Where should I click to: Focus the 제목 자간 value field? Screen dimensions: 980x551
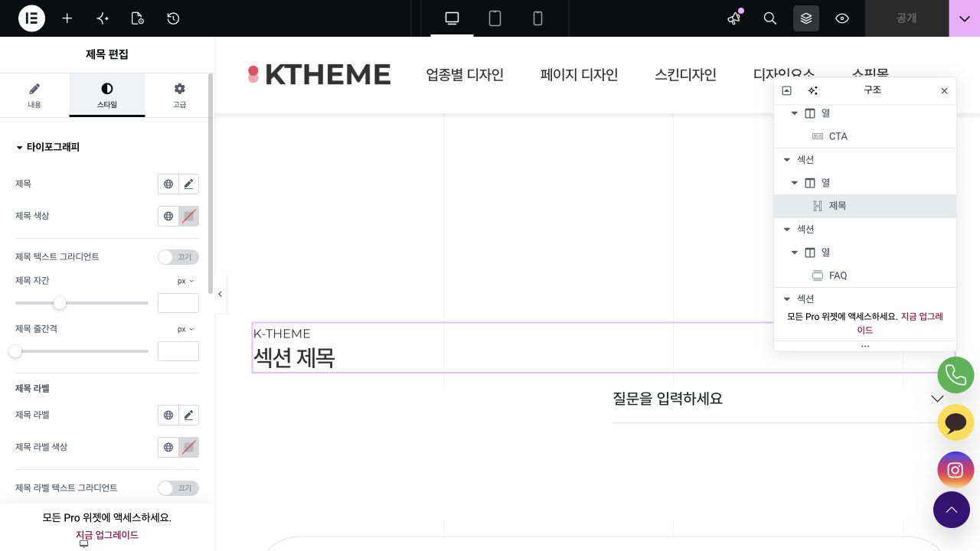pyautogui.click(x=178, y=303)
